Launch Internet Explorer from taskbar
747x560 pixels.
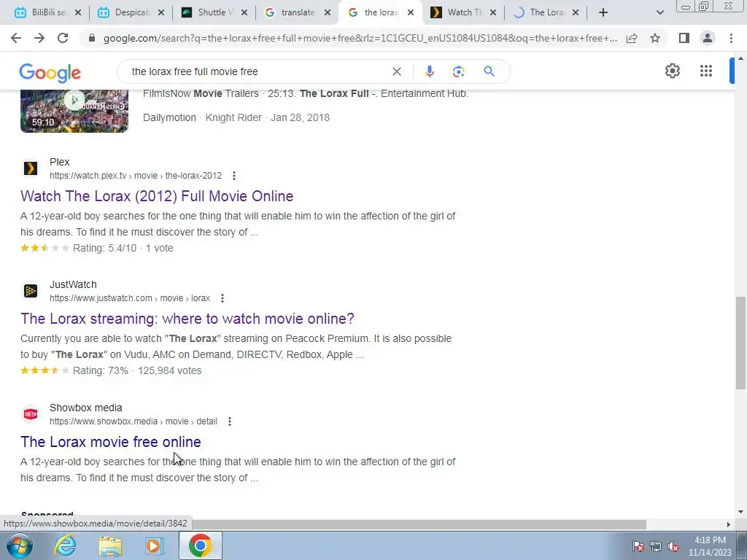(x=65, y=545)
